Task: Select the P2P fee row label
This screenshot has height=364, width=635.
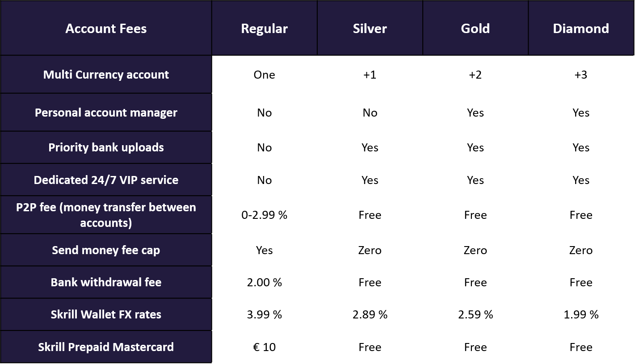Action: 106,215
